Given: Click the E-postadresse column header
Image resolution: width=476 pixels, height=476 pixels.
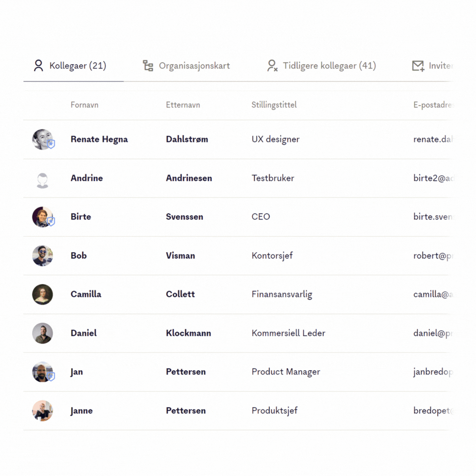Looking at the screenshot, I should (x=432, y=105).
